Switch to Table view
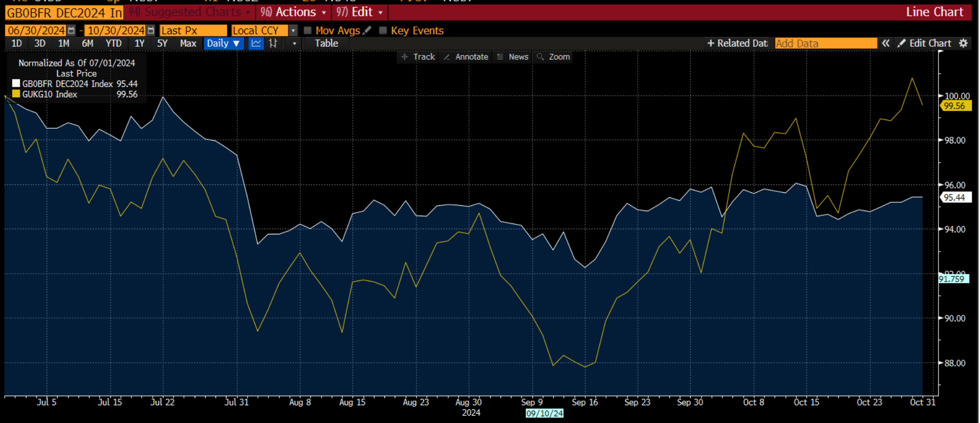Viewport: 980px width, 423px height. pos(326,44)
